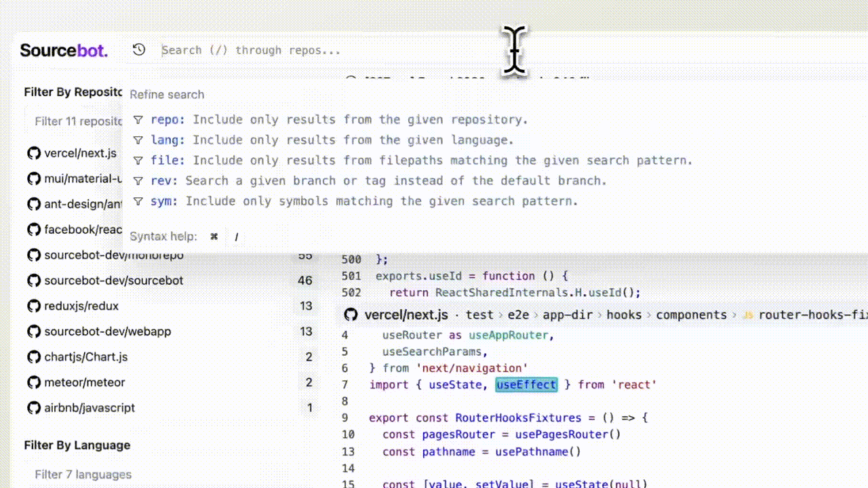Image resolution: width=868 pixels, height=488 pixels.
Task: Pick the sym: symbols search suggestion
Action: tap(355, 201)
